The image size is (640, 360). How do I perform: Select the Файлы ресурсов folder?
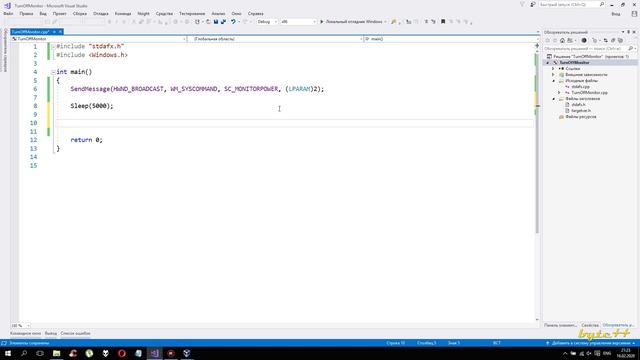(x=580, y=117)
